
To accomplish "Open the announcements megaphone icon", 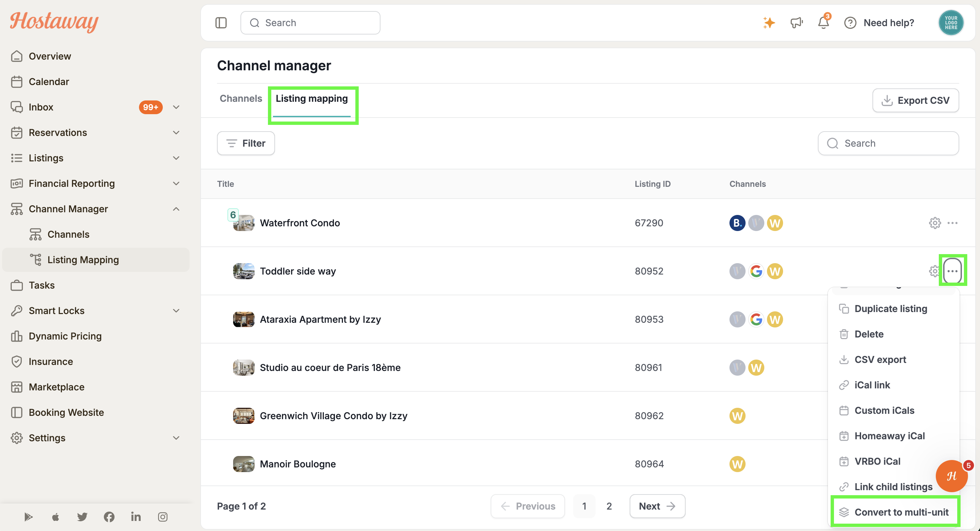I will tap(796, 23).
